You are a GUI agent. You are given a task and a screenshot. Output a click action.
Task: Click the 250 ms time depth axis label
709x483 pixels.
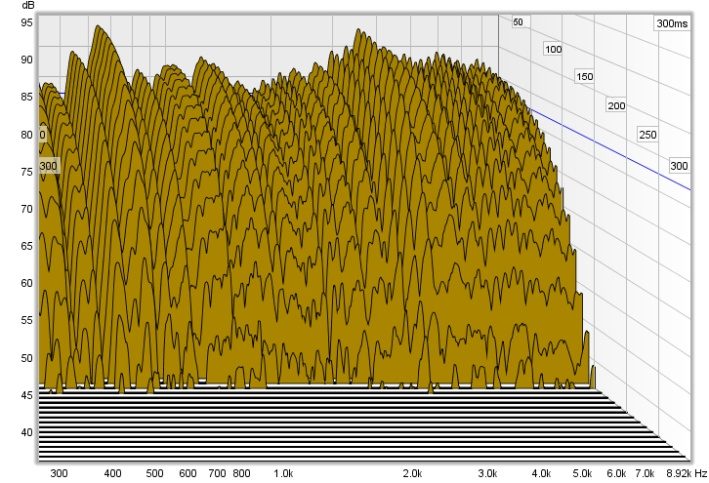648,135
